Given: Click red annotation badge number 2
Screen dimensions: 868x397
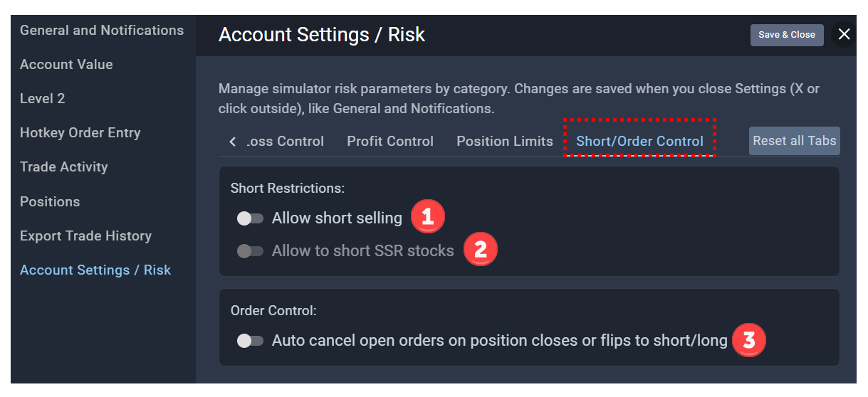Looking at the screenshot, I should [x=480, y=250].
